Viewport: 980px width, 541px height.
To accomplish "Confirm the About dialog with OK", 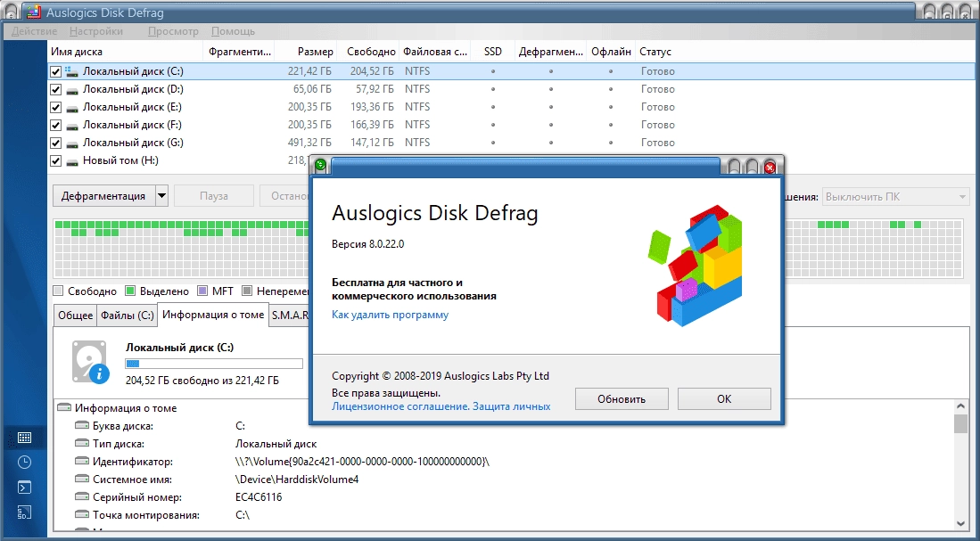I will pyautogui.click(x=724, y=398).
